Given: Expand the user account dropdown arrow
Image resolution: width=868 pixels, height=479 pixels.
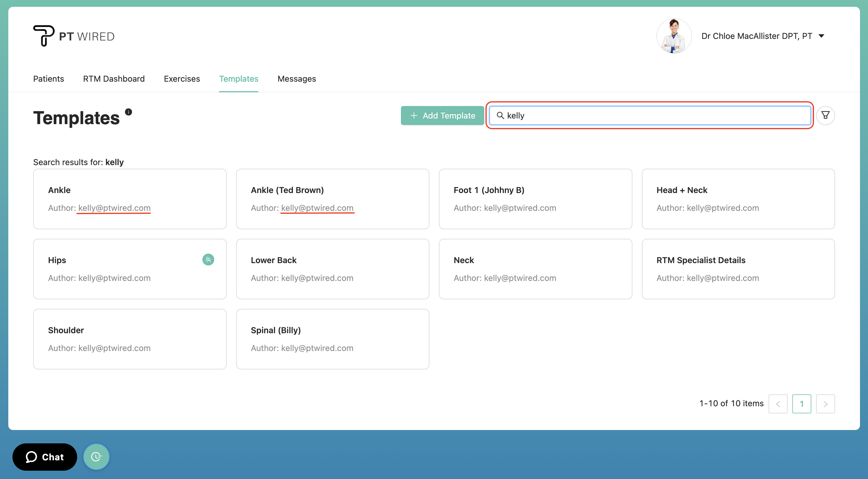Looking at the screenshot, I should [x=821, y=36].
